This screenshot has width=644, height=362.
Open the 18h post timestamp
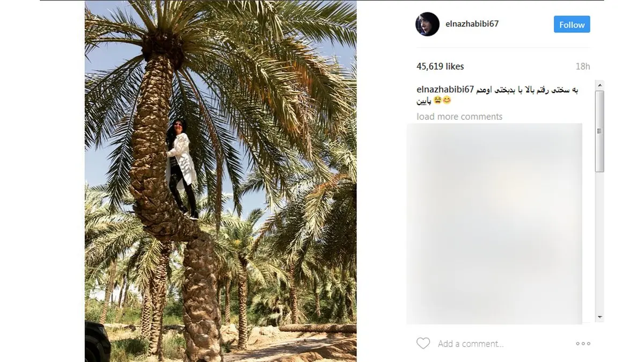583,67
